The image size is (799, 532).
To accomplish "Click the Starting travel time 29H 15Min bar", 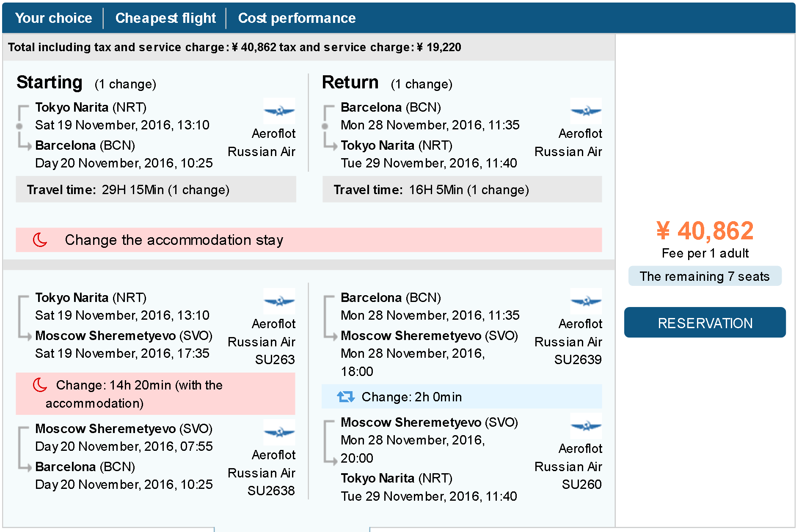I will (x=156, y=189).
